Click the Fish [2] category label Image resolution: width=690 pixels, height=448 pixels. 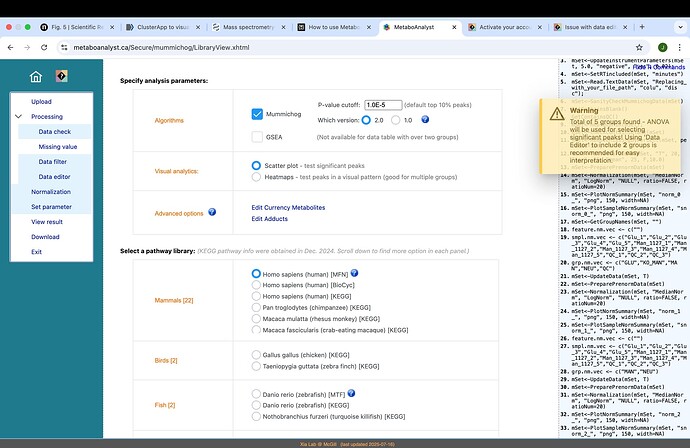pyautogui.click(x=165, y=405)
